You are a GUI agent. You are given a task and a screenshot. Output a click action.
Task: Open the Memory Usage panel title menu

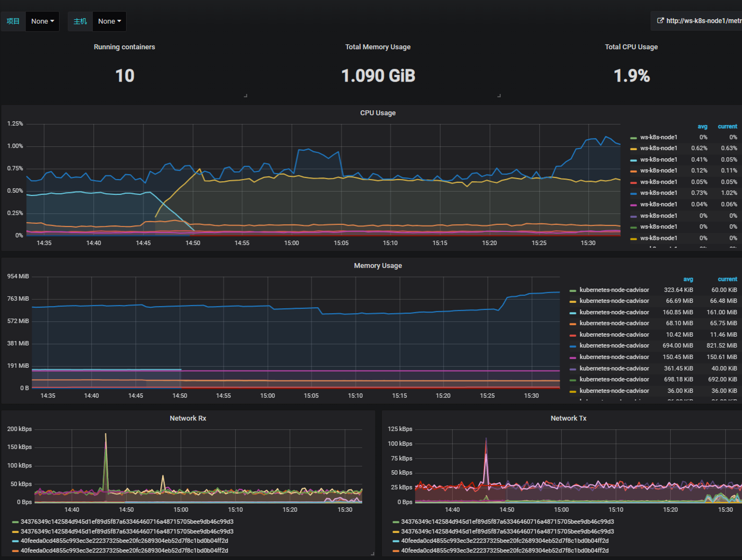click(378, 266)
